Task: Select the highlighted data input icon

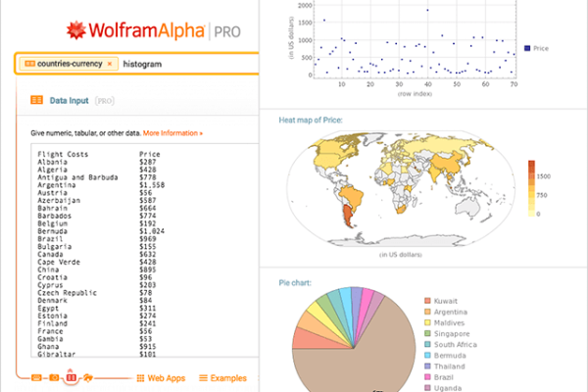Action: click(x=71, y=377)
